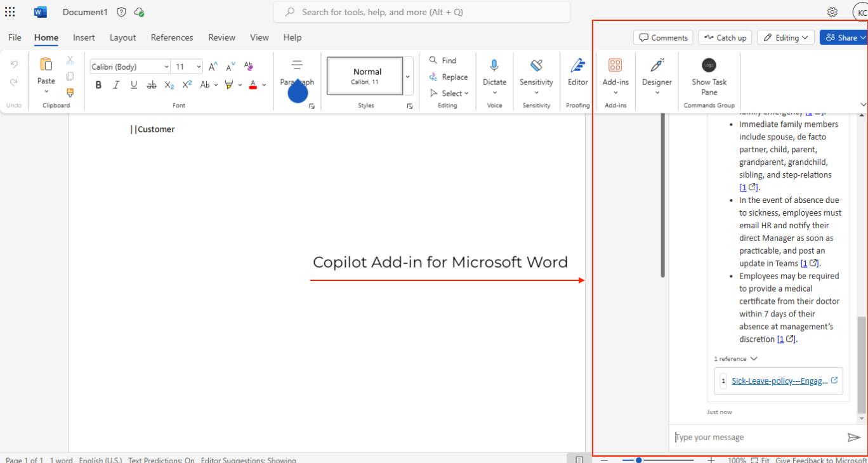Switch to the Insert tab
This screenshot has height=463, width=868.
point(84,37)
